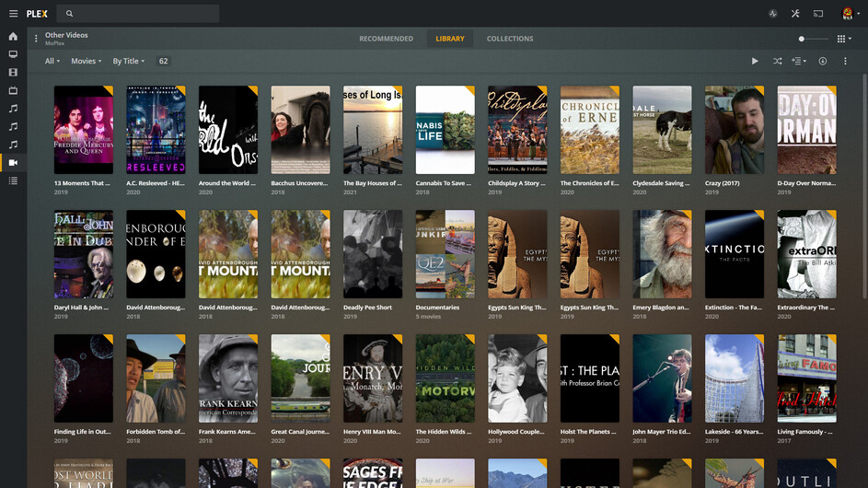Viewport: 868px width, 488px height.
Task: Open the Clydesdale Saving poster
Action: point(662,130)
